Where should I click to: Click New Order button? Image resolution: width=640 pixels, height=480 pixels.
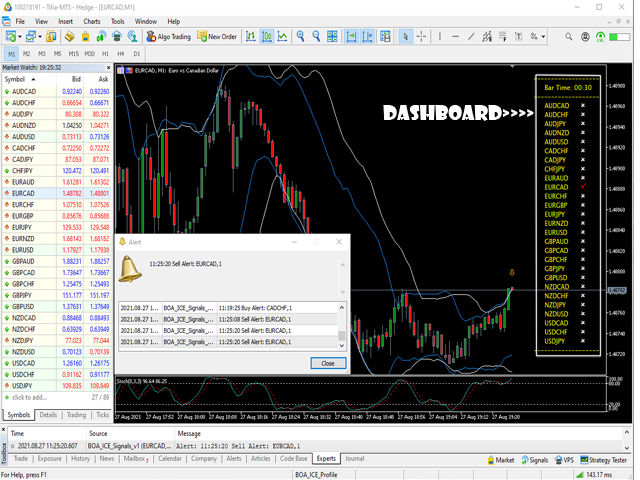click(x=217, y=37)
